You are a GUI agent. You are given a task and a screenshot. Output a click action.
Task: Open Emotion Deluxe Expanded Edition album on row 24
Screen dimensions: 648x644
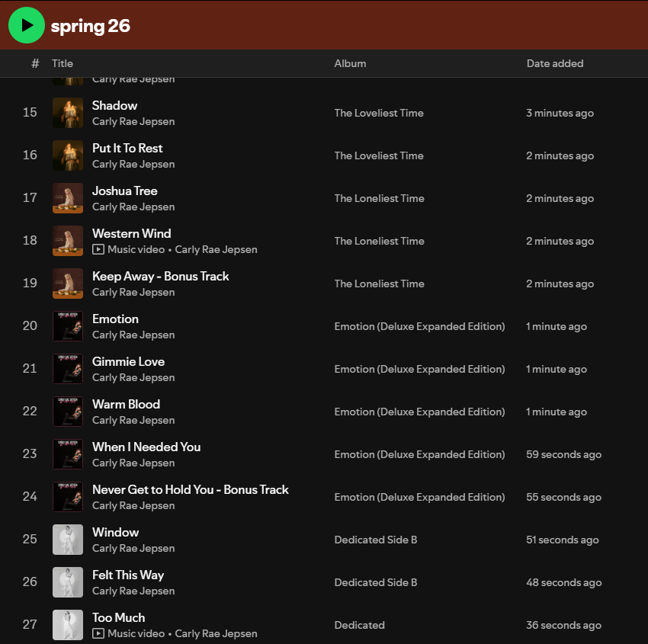(x=419, y=497)
